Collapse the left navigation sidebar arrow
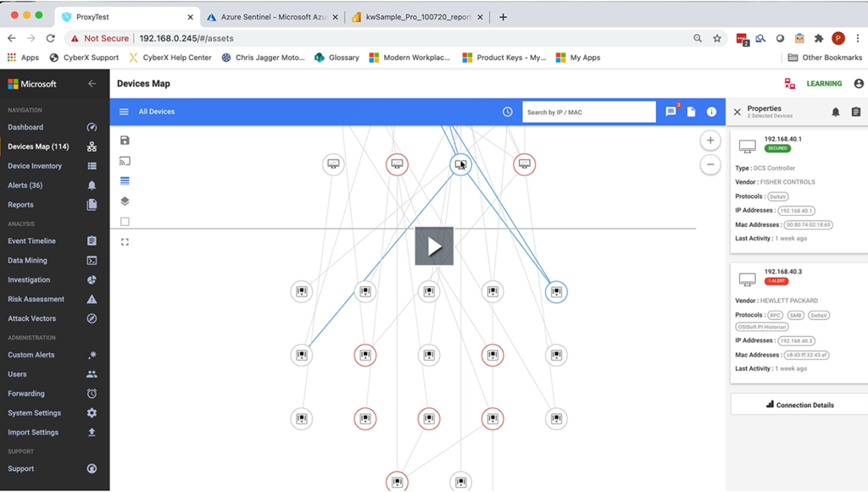 pos(92,84)
